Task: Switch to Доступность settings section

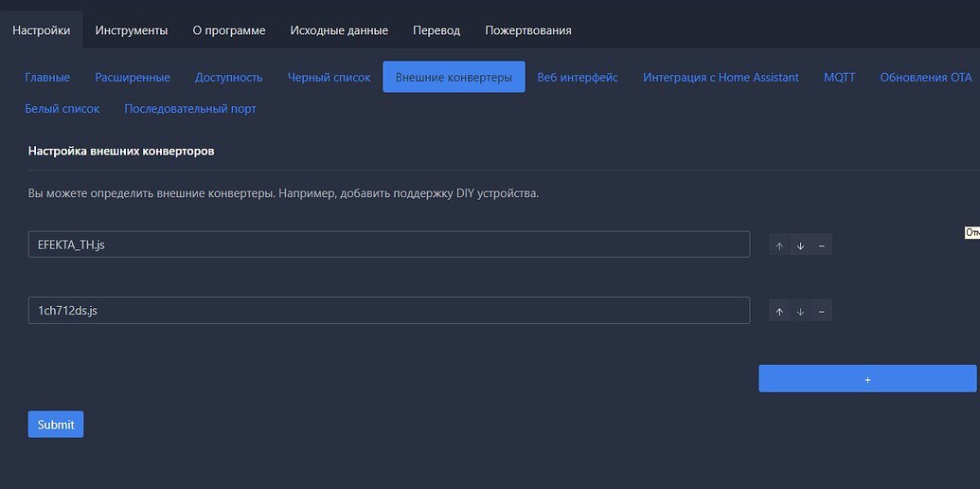Action: tap(229, 78)
